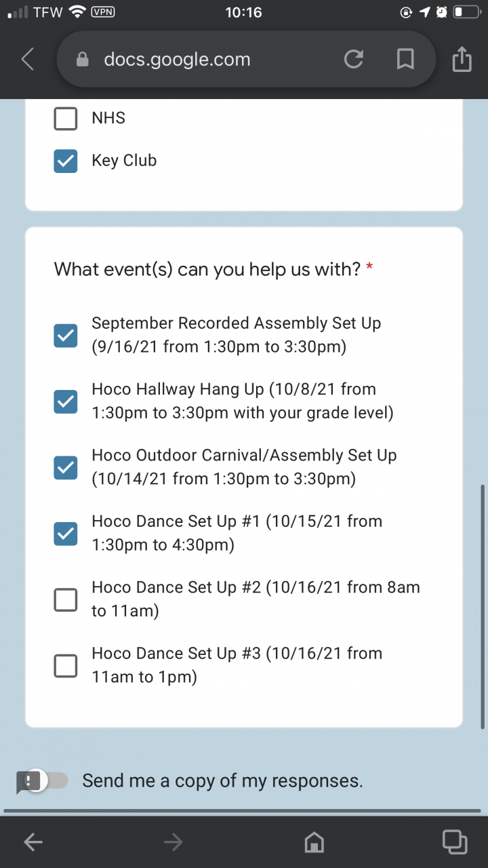Tap the bookmark icon
Viewport: 488px width, 868px height.
pos(405,60)
